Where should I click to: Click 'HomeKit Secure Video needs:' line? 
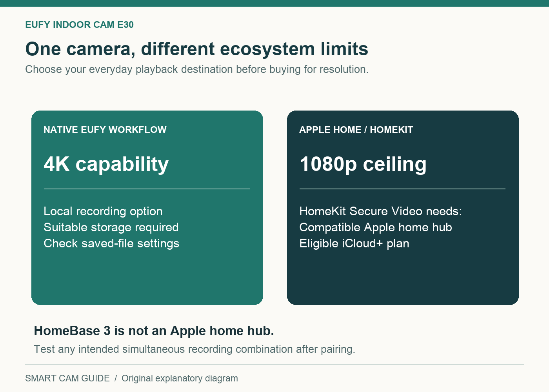pos(381,211)
